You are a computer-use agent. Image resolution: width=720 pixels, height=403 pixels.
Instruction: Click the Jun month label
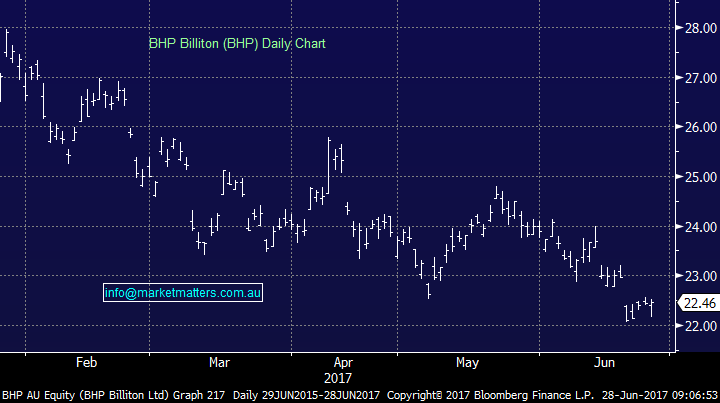point(604,363)
